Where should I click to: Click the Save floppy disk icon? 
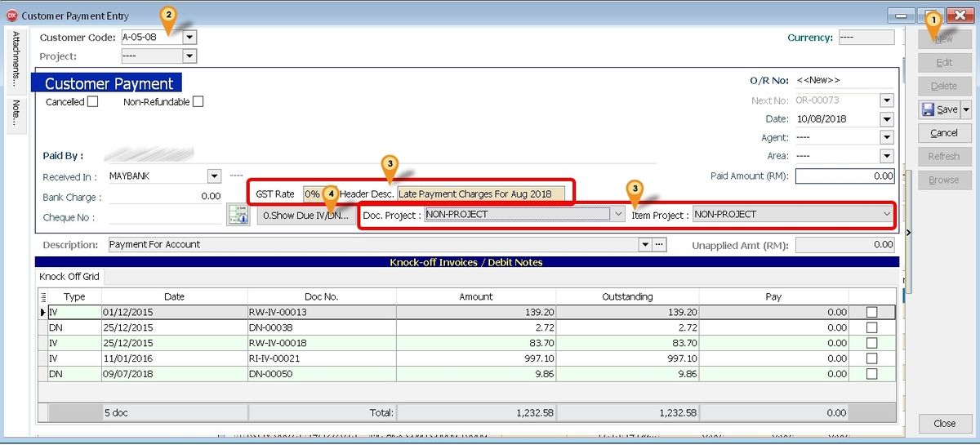(929, 109)
